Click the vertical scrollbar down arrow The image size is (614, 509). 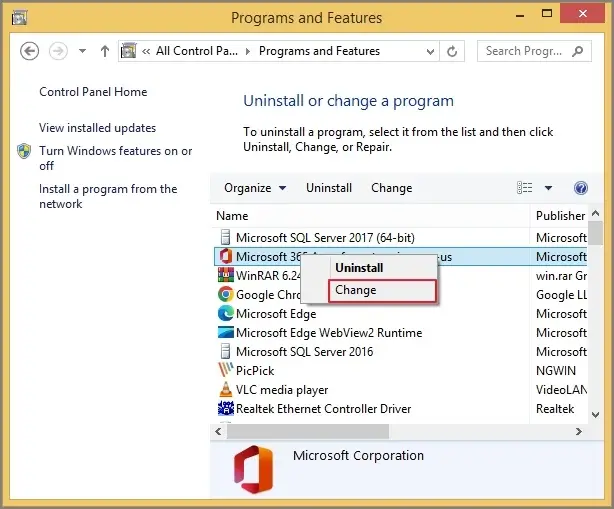(x=596, y=414)
